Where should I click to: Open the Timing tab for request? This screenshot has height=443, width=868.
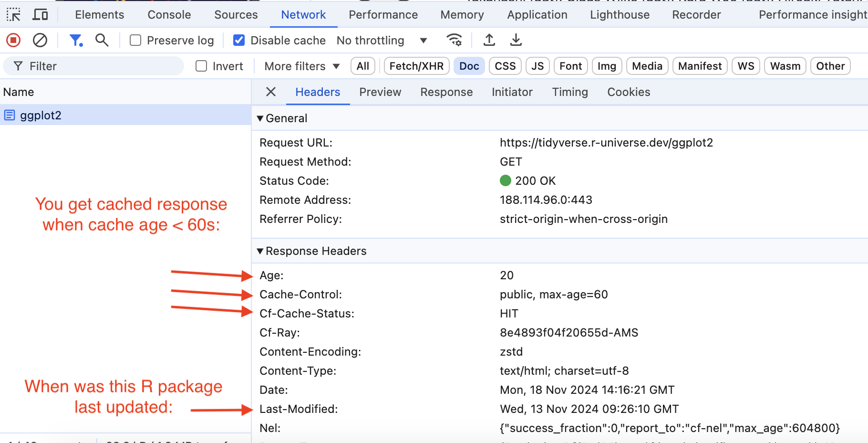pos(569,92)
